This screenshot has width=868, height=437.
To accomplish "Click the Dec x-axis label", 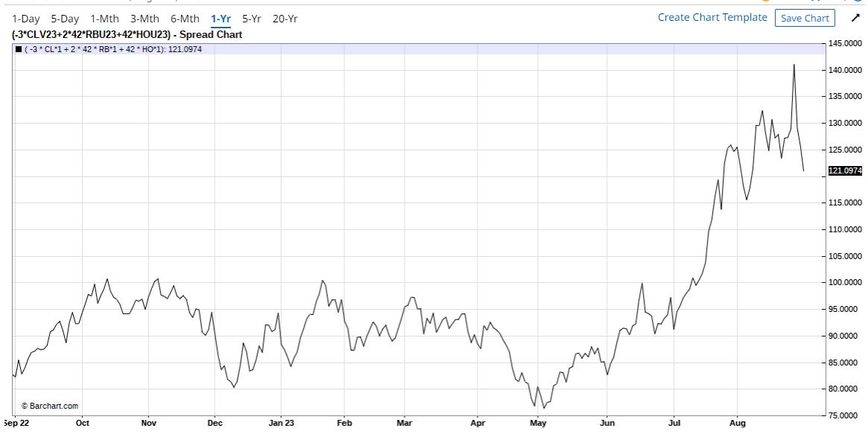I will click(x=215, y=423).
